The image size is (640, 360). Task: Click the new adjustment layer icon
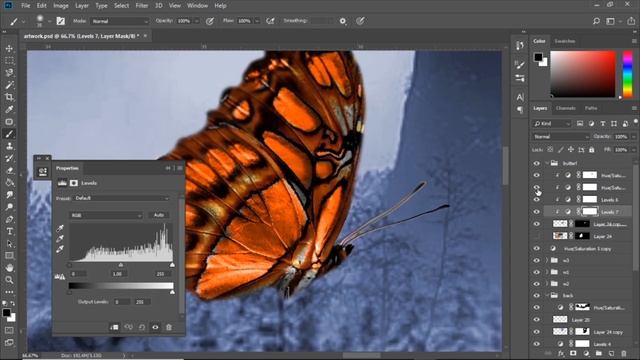pyautogui.click(x=586, y=353)
